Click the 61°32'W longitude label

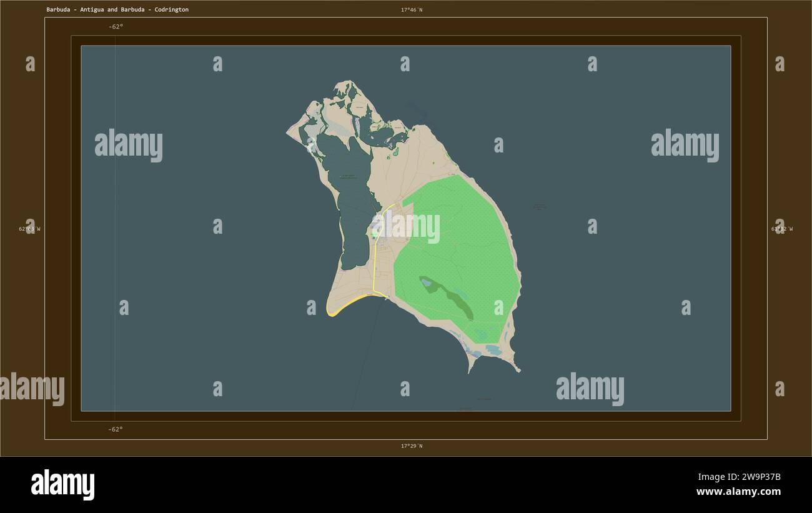782,229
